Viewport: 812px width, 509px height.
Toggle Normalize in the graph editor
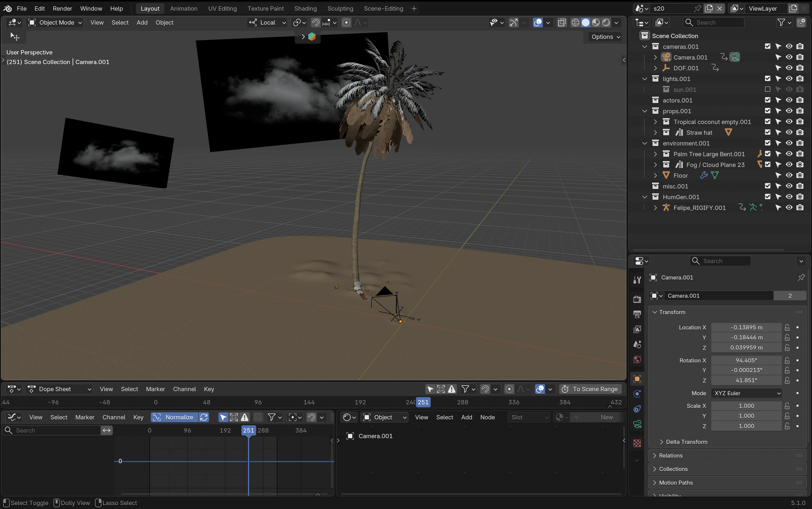click(x=175, y=417)
